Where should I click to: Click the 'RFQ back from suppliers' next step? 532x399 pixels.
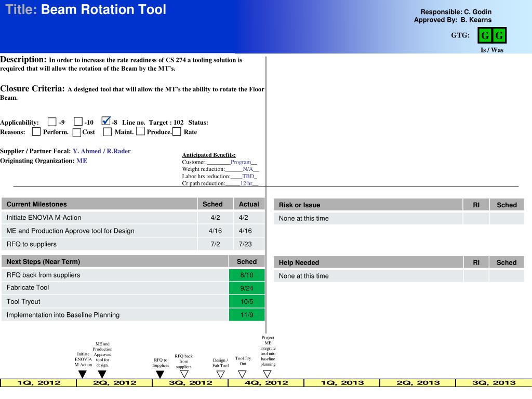[115, 275]
